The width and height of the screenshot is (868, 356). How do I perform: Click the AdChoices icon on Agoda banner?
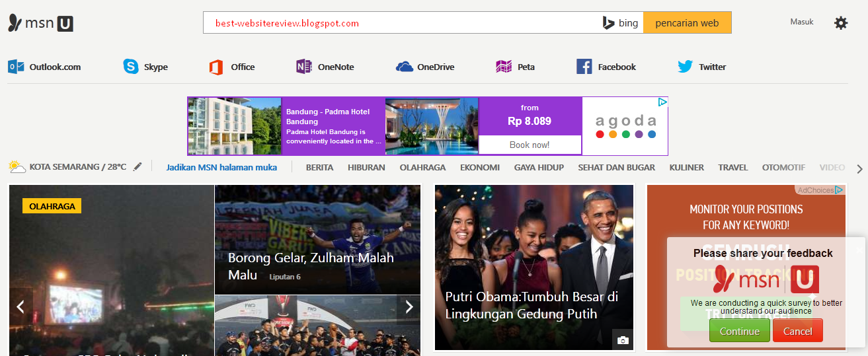point(662,102)
